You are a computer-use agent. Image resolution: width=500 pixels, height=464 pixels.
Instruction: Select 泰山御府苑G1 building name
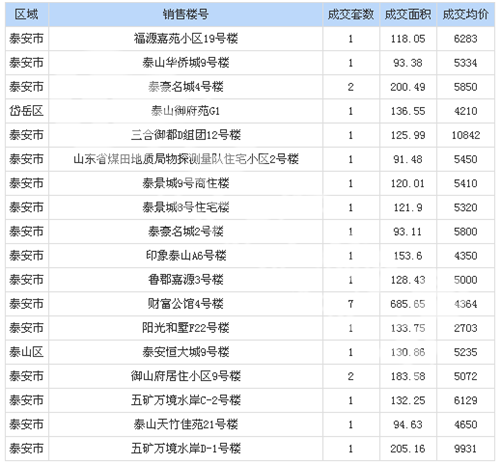186,111
